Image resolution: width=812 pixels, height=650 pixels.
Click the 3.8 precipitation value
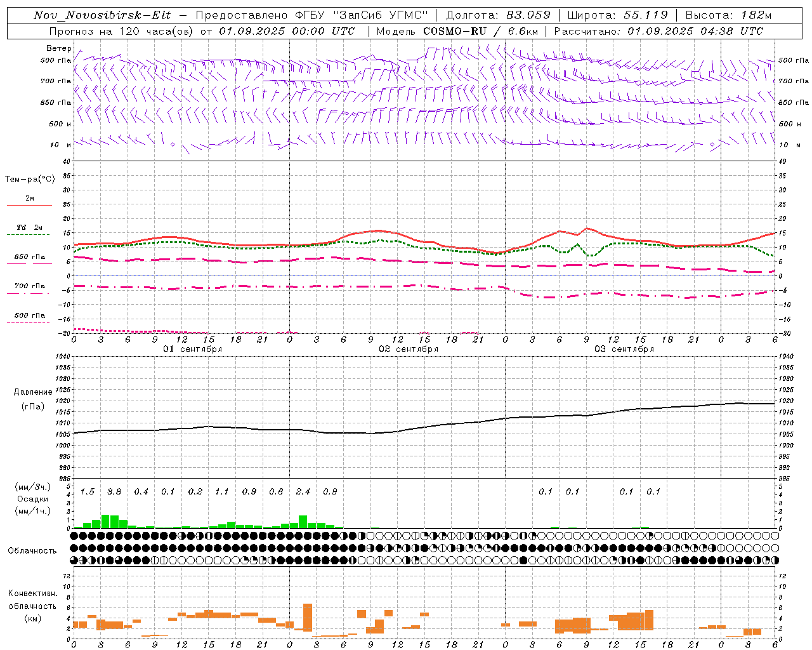point(114,492)
